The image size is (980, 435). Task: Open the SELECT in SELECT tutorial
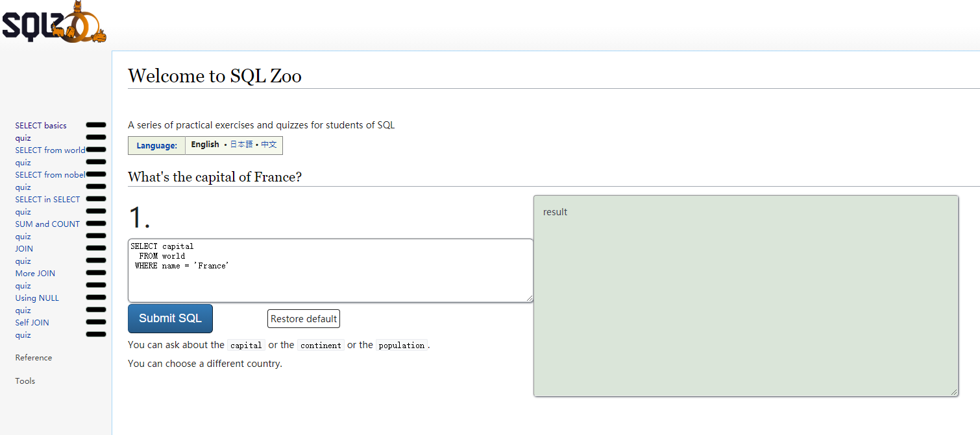pyautogui.click(x=47, y=199)
